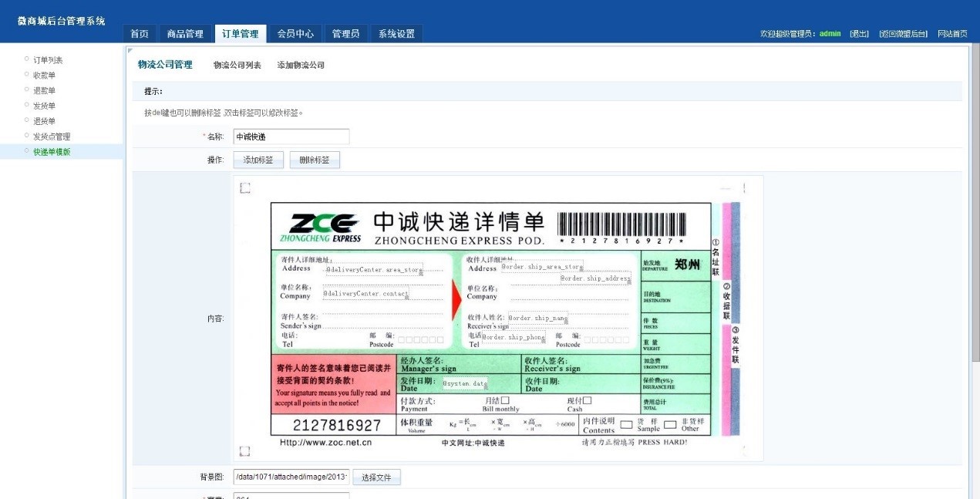Click the top-left corner handle icon of canvas
Screen dimensions: 980x499
245,188
